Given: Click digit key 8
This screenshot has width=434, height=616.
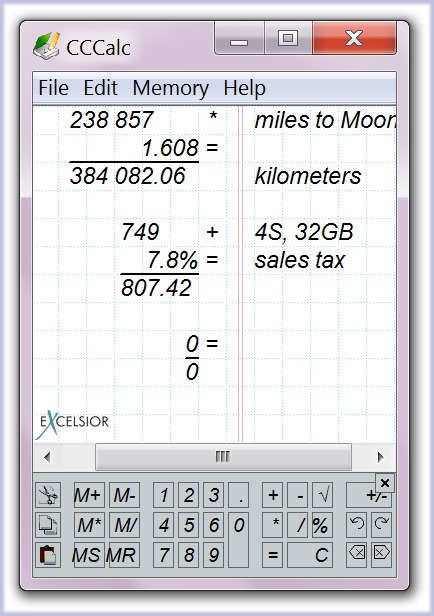Looking at the screenshot, I should [x=189, y=555].
